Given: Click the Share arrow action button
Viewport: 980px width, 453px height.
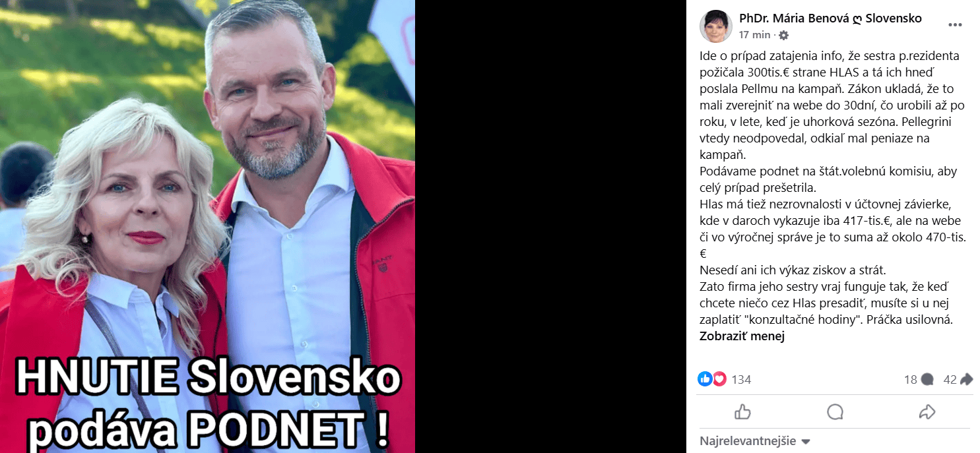Looking at the screenshot, I should 927,412.
